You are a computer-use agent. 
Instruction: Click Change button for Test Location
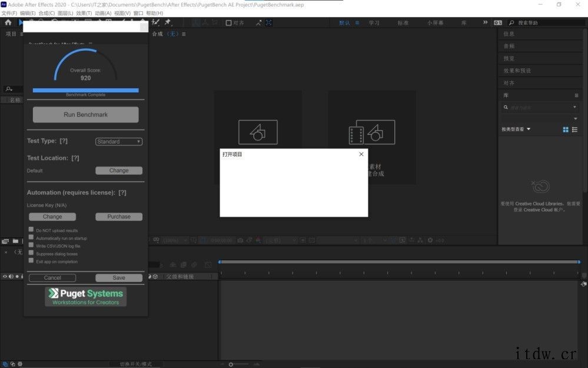point(119,170)
